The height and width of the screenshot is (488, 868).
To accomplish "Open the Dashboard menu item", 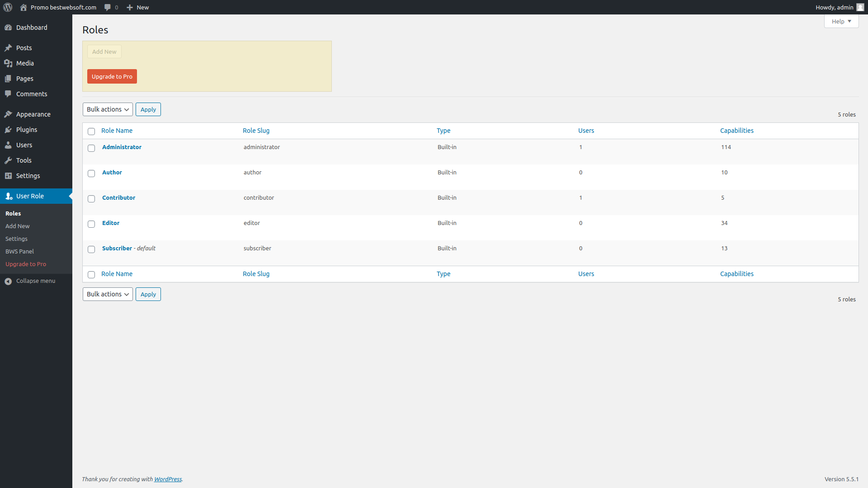I will pos(31,28).
